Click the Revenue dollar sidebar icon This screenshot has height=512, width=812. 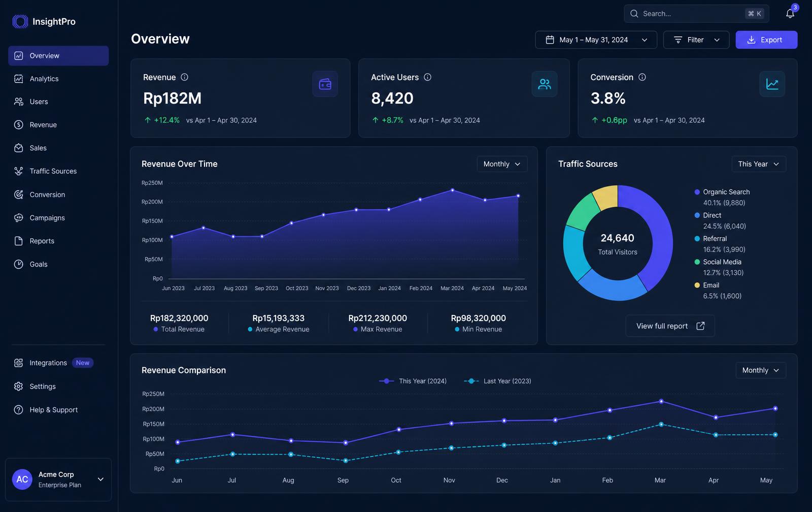(x=19, y=125)
